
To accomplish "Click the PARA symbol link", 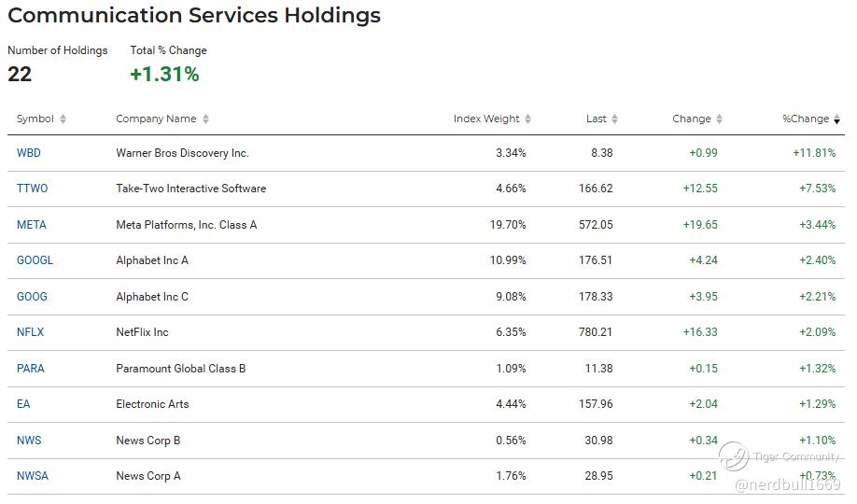I will click(x=31, y=369).
